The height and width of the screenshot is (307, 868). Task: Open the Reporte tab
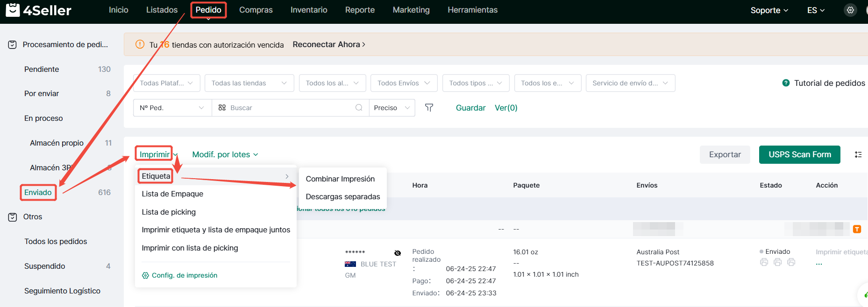[360, 10]
